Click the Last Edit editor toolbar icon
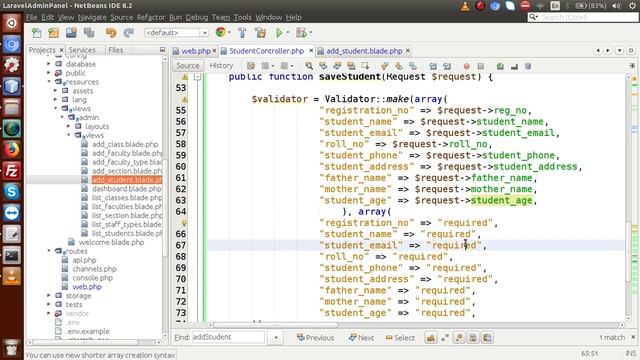 click(x=251, y=66)
